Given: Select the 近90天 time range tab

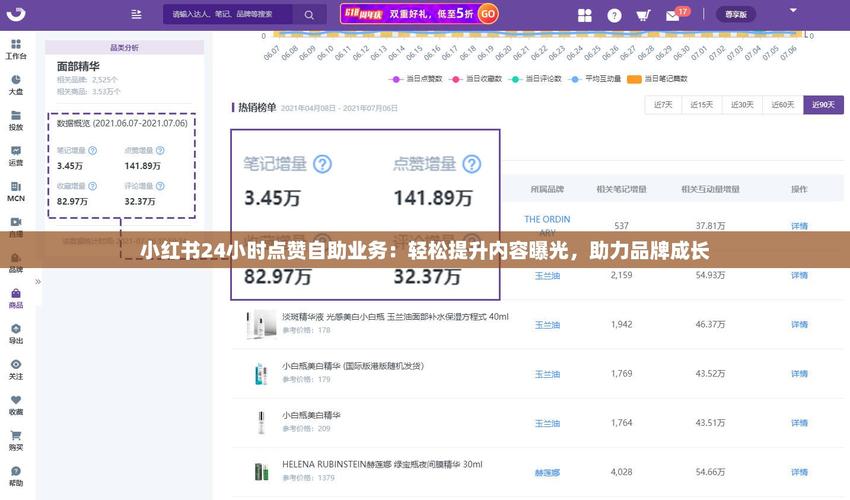Looking at the screenshot, I should [x=823, y=105].
